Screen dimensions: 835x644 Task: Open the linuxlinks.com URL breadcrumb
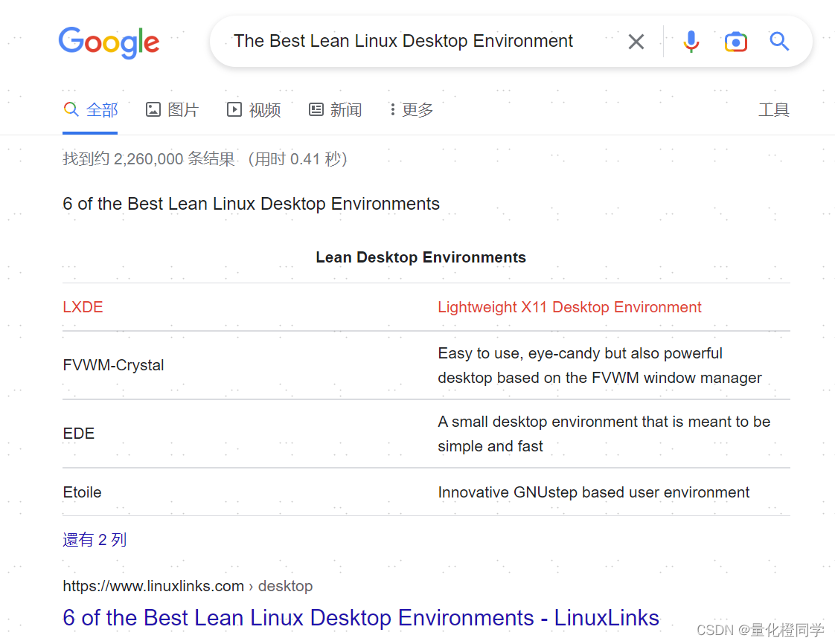188,586
